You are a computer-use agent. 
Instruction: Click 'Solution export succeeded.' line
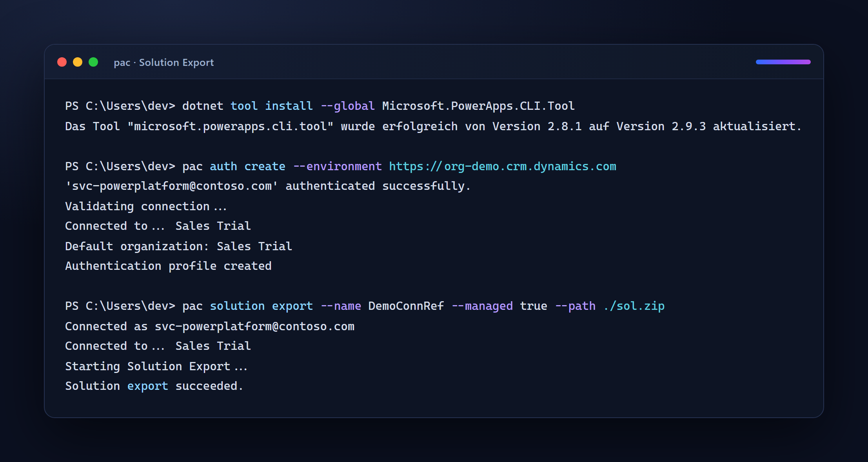tap(154, 386)
